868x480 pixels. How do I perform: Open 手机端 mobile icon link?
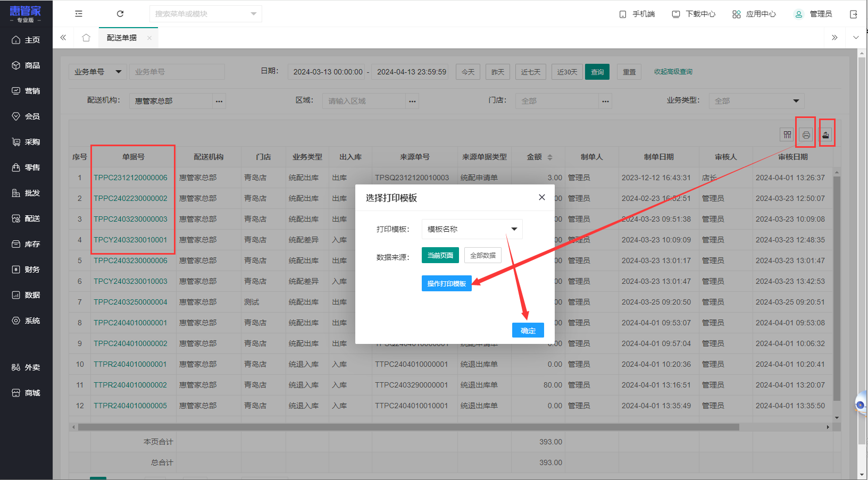pos(637,14)
